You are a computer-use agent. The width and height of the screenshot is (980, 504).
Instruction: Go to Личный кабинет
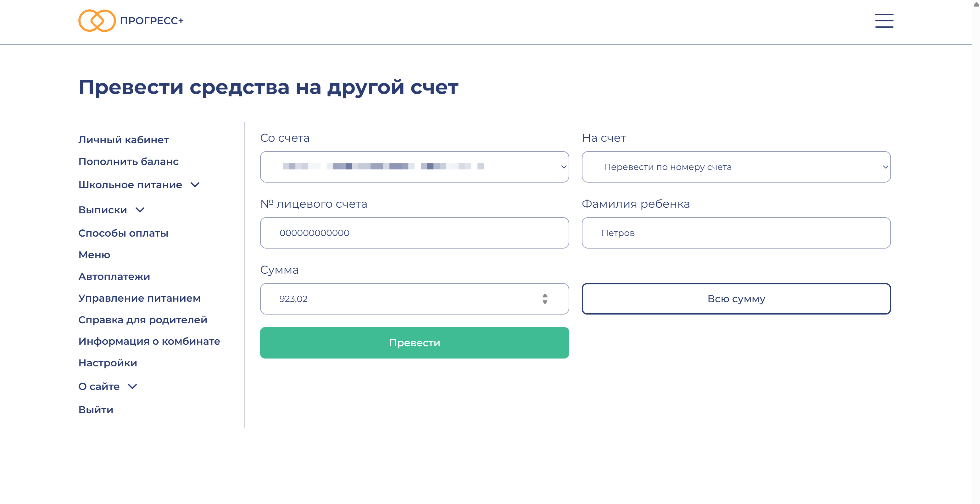pos(124,140)
